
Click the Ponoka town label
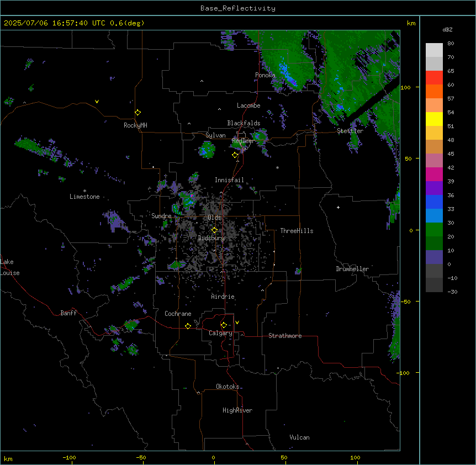[265, 75]
